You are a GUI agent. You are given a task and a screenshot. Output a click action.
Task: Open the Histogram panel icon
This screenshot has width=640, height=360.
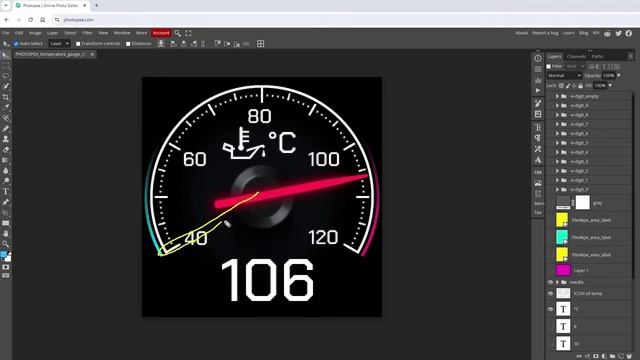coord(538,80)
